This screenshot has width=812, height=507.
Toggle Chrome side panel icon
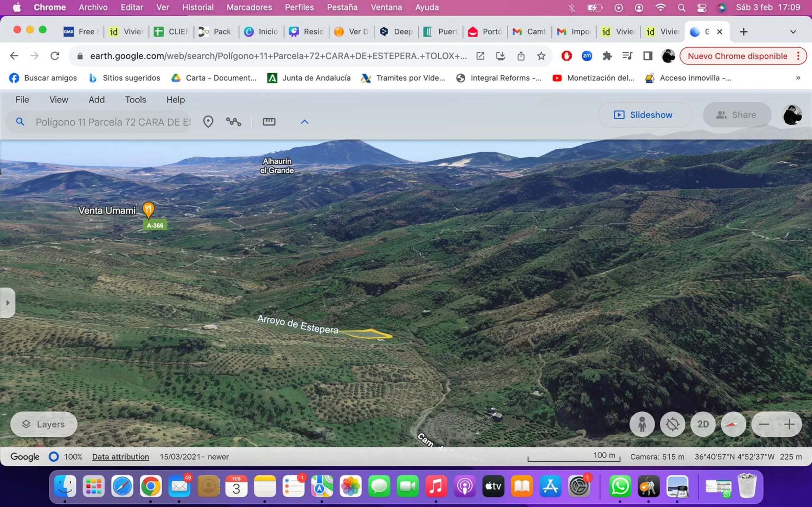point(648,56)
